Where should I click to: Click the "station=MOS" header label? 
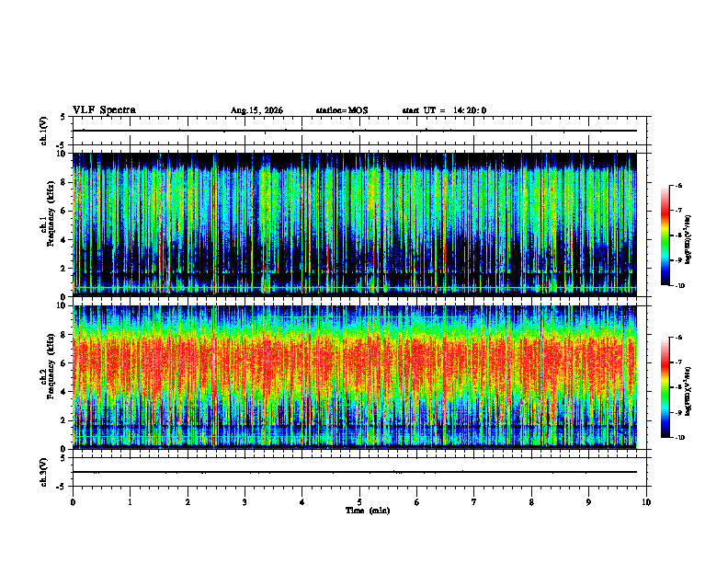tap(342, 110)
